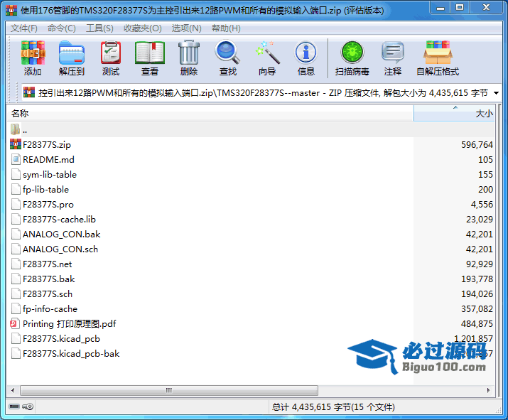Sort by the 名称 column header

210,114
